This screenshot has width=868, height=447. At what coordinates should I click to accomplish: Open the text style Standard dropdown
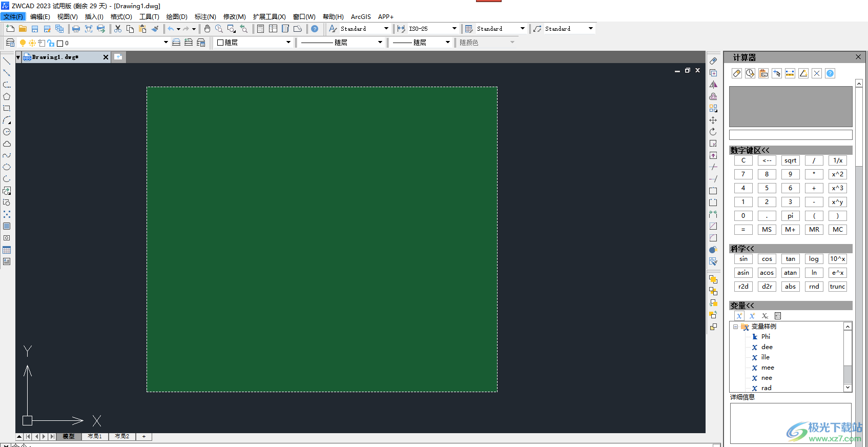click(386, 29)
